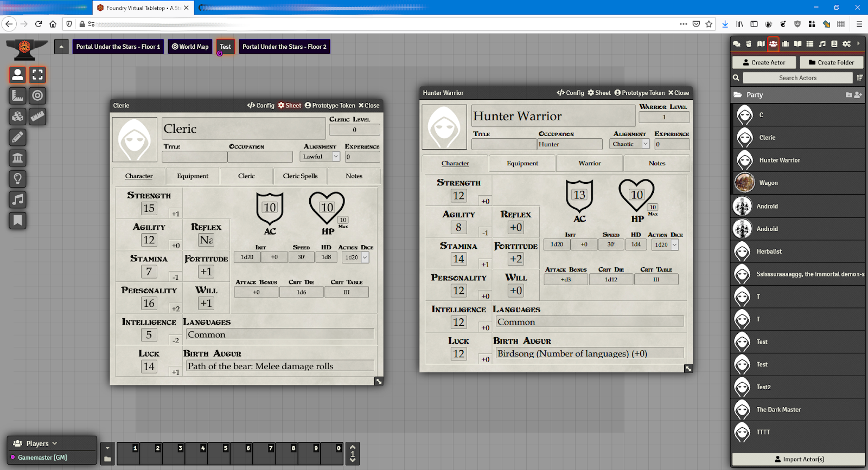Viewport: 868px width, 470px height.
Task: Click the Hunter Warrior Occupation field
Action: pyautogui.click(x=570, y=144)
